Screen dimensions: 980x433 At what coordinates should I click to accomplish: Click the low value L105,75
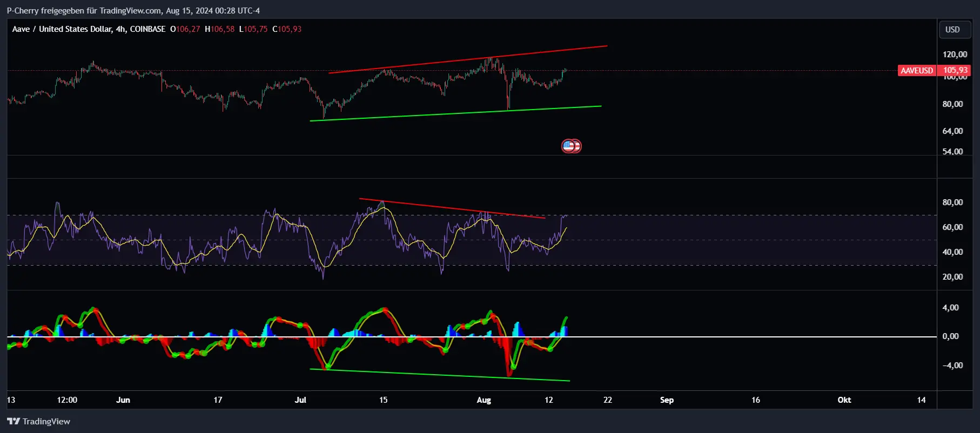point(253,29)
